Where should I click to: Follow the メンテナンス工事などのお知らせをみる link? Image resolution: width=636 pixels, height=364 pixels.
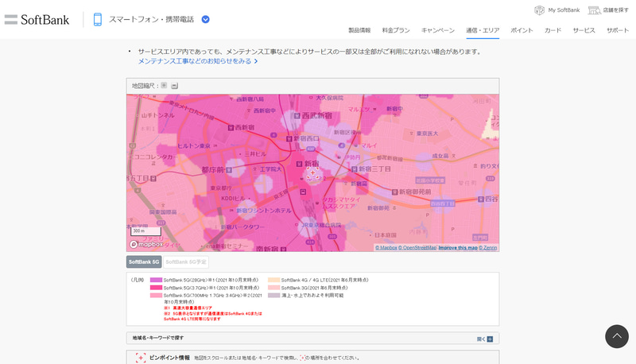click(x=197, y=61)
